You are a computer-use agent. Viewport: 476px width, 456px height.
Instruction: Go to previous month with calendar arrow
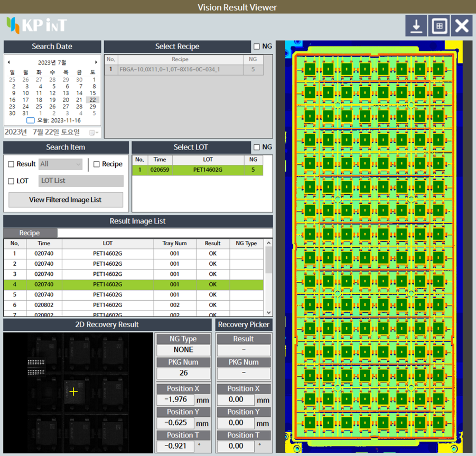point(8,62)
